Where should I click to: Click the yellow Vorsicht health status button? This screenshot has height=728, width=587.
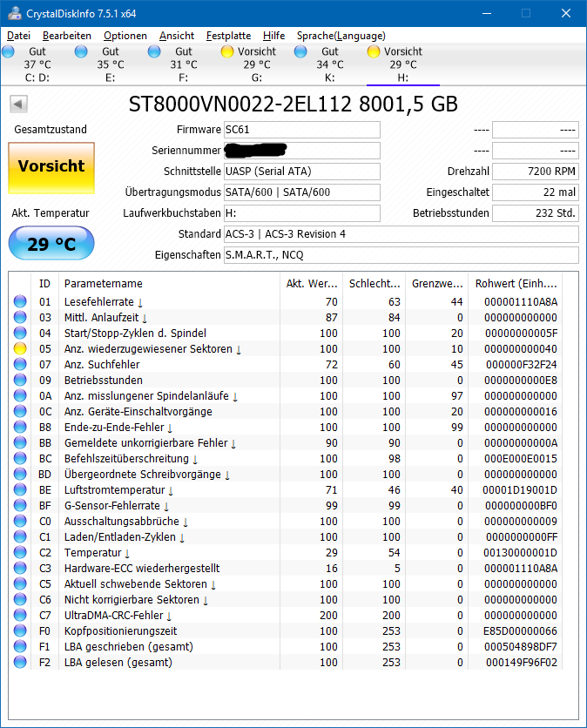click(x=51, y=167)
